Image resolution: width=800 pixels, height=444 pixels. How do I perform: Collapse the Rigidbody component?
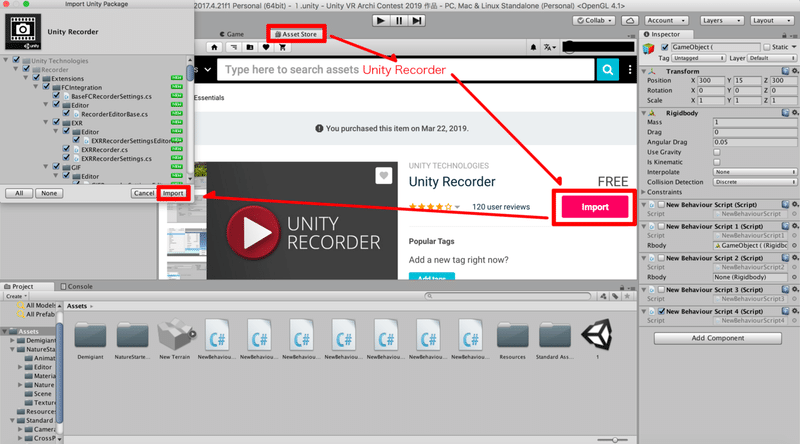644,113
